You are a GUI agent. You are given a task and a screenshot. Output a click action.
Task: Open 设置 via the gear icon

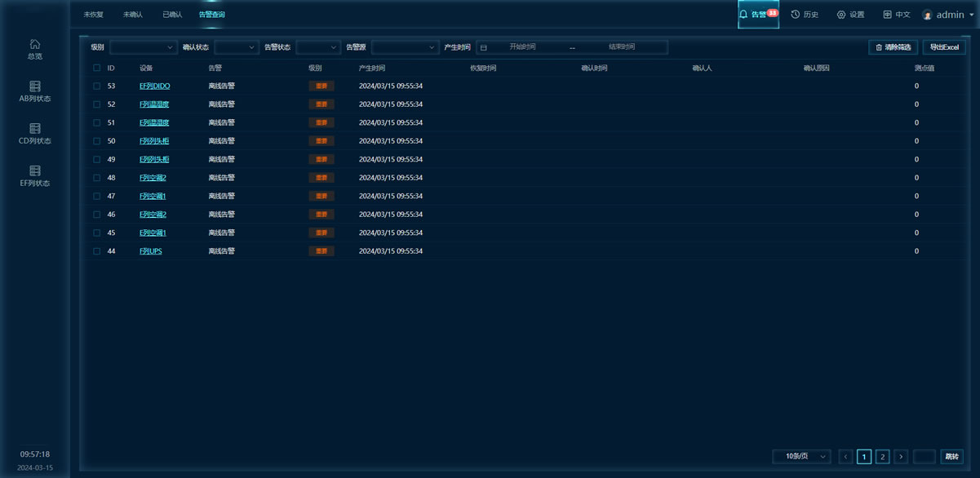coord(841,15)
